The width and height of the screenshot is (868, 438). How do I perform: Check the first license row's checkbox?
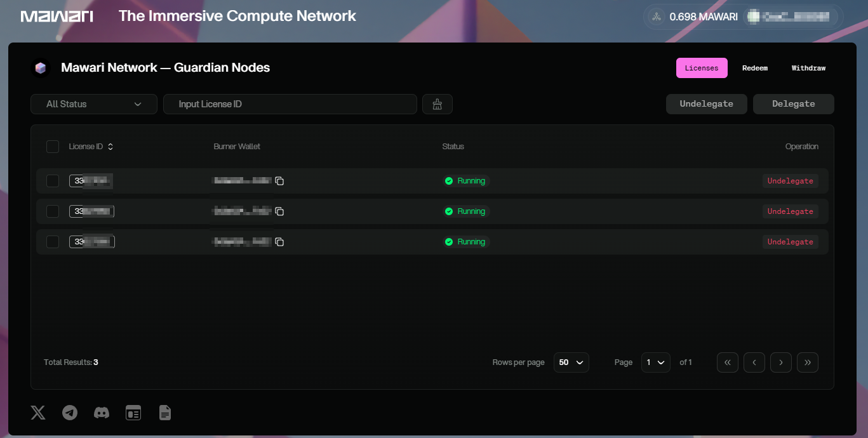coord(53,181)
